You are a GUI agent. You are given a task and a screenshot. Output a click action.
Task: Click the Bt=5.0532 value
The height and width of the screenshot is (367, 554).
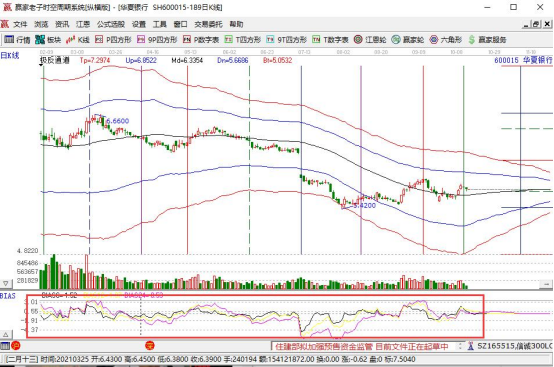278,60
